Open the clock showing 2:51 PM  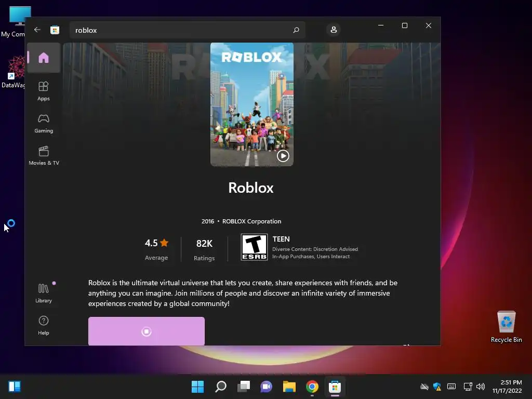point(507,387)
